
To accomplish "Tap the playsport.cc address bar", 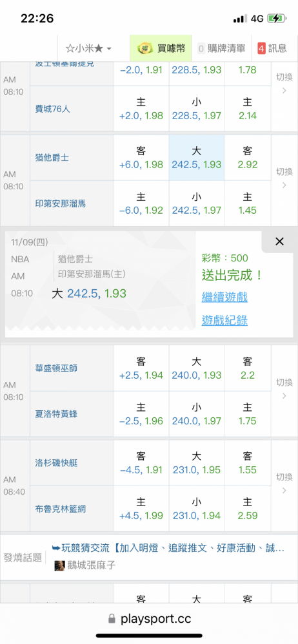I will (x=149, y=619).
